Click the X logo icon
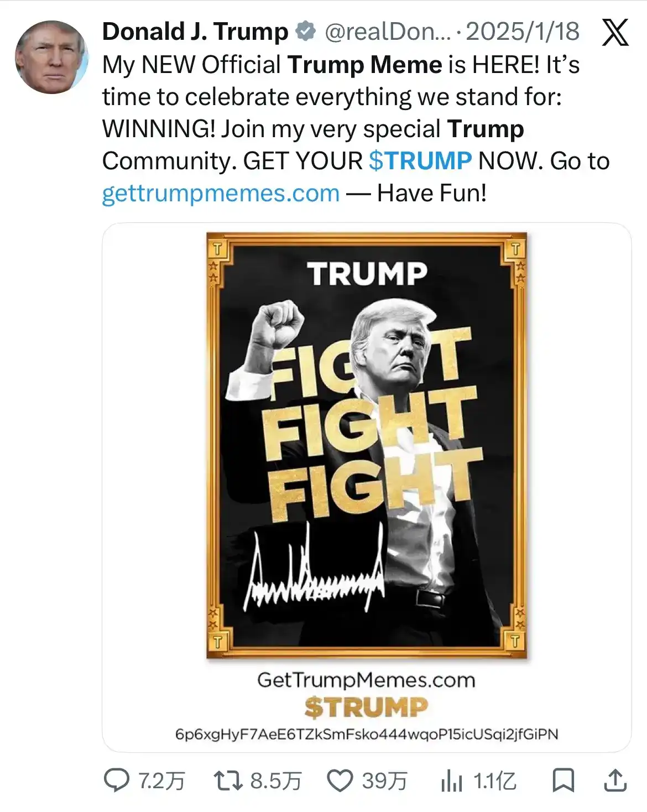The height and width of the screenshot is (812, 647). click(x=615, y=32)
